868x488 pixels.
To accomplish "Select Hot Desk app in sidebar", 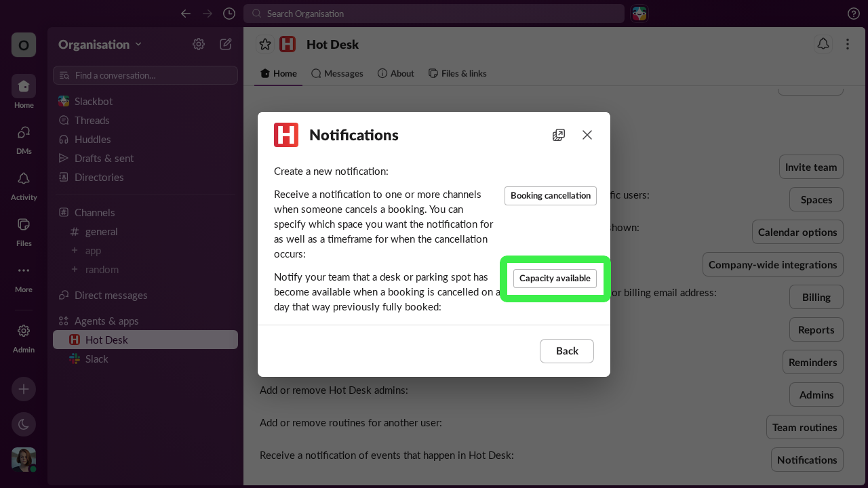I will point(145,340).
